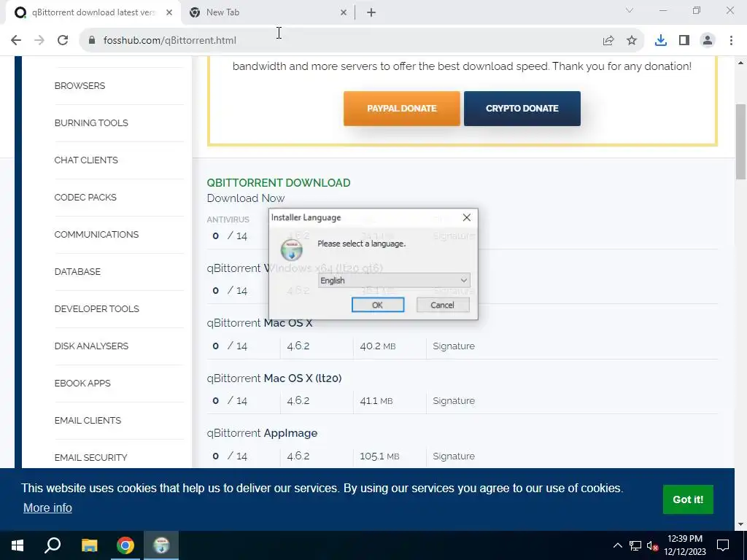
Task: Download qBittorrent Mac OS X
Action: (260, 323)
